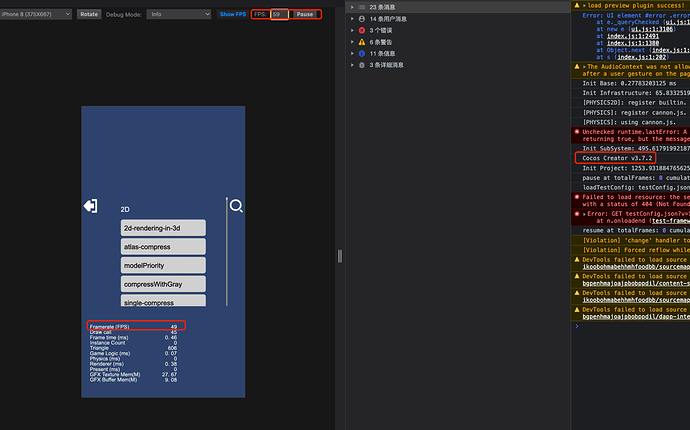This screenshot has height=430, width=690.
Task: Click the exit/back arrow icon
Action: [x=91, y=206]
